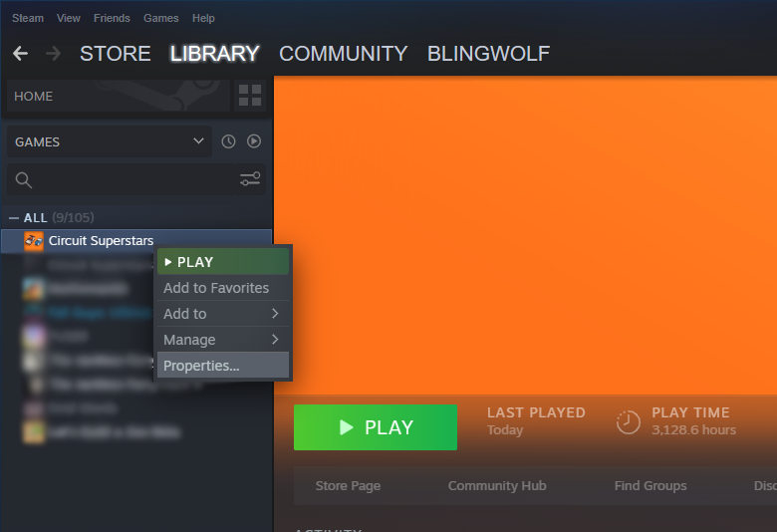Image resolution: width=777 pixels, height=532 pixels.
Task: Open the Steam menu in menu bar
Action: 28,18
